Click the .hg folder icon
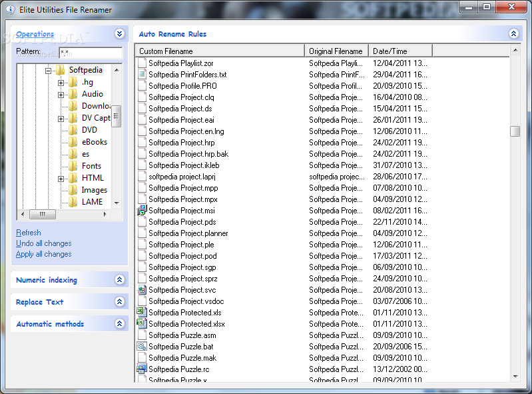The image size is (532, 394). [73, 82]
